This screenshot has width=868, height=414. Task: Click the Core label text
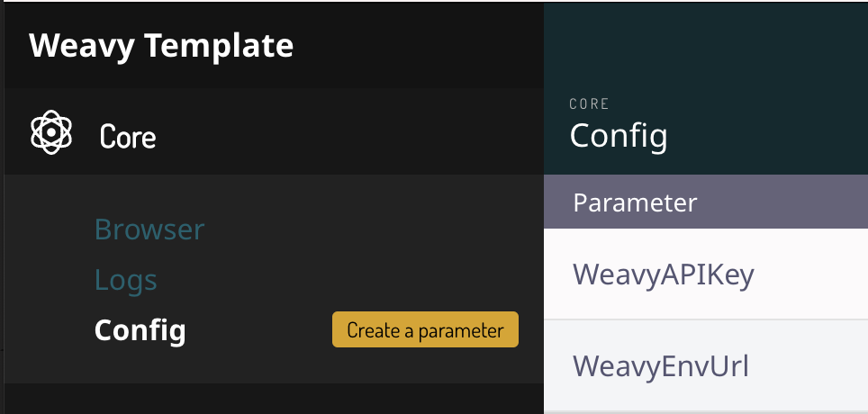pyautogui.click(x=128, y=137)
